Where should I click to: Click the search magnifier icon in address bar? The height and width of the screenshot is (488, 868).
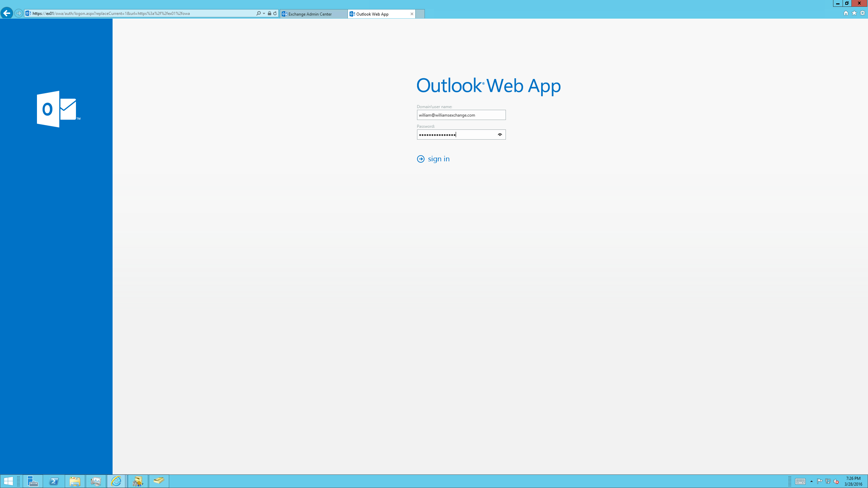(258, 13)
